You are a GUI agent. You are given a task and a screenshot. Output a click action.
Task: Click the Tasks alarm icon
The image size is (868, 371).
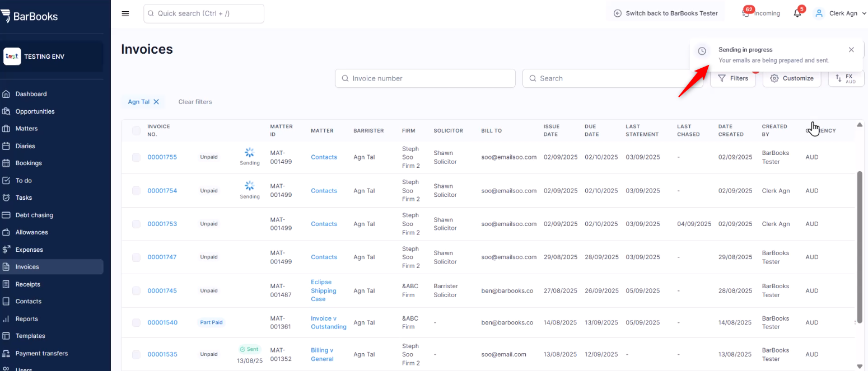tap(6, 198)
